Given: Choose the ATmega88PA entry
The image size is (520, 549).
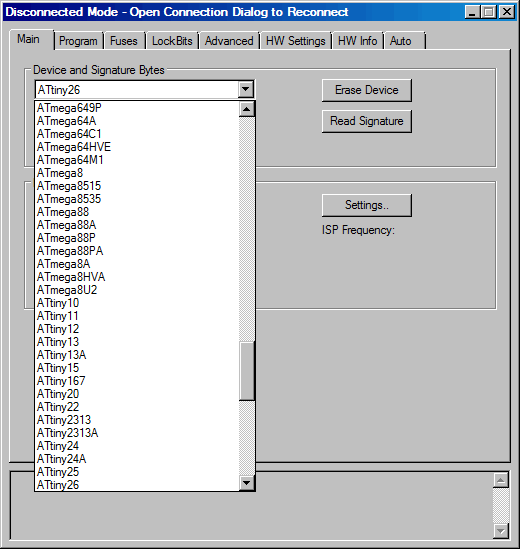Looking at the screenshot, I should [x=137, y=251].
